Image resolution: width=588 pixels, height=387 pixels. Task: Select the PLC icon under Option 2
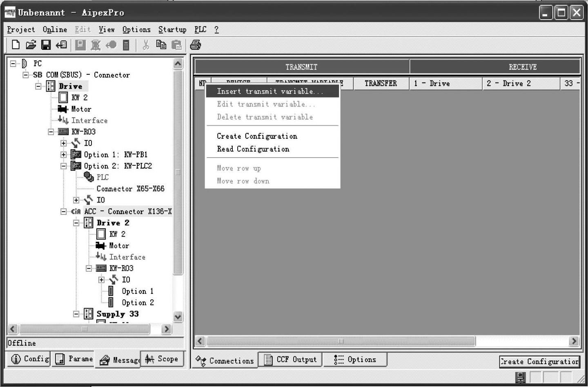click(89, 177)
